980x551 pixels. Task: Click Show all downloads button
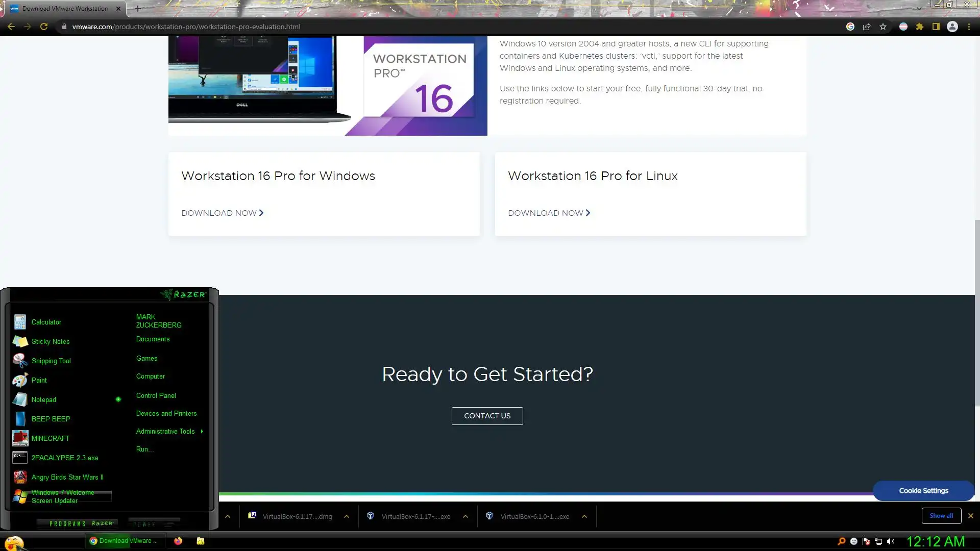pyautogui.click(x=941, y=516)
